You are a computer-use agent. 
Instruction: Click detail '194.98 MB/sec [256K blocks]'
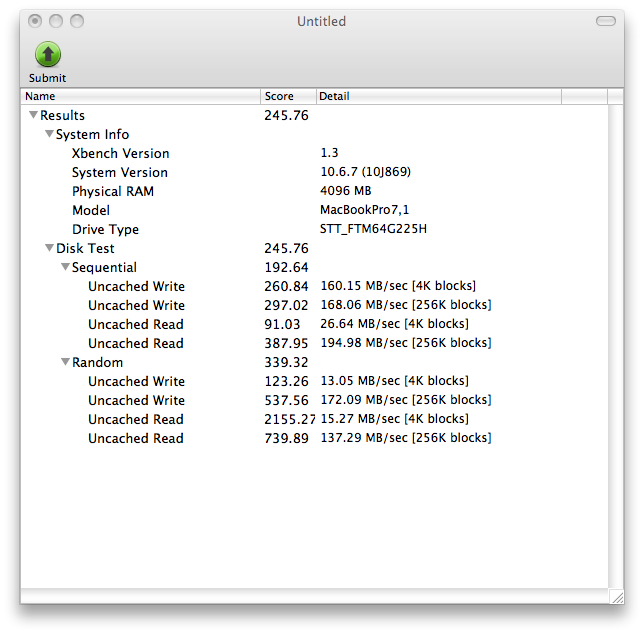[x=406, y=342]
